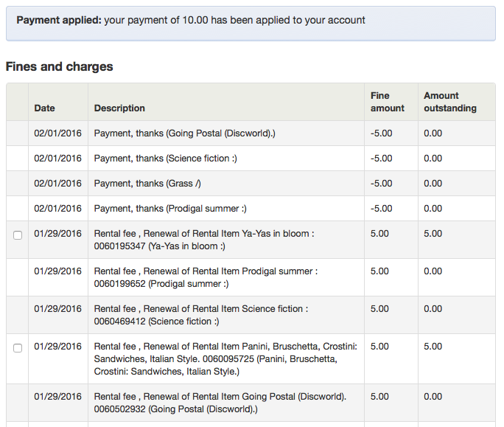Click the Fine amount column header
This screenshot has width=504, height=427.
pos(388,102)
